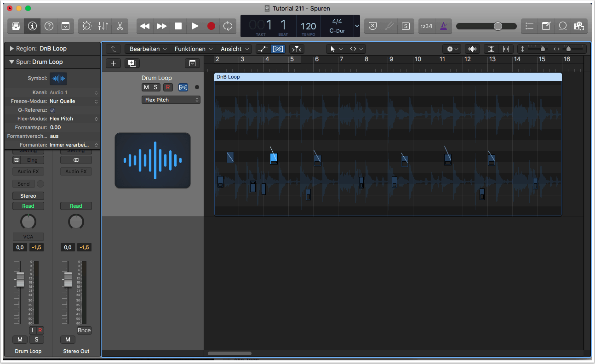Toggle the Q-Referenz checkbox
595x364 pixels.
pyautogui.click(x=52, y=110)
